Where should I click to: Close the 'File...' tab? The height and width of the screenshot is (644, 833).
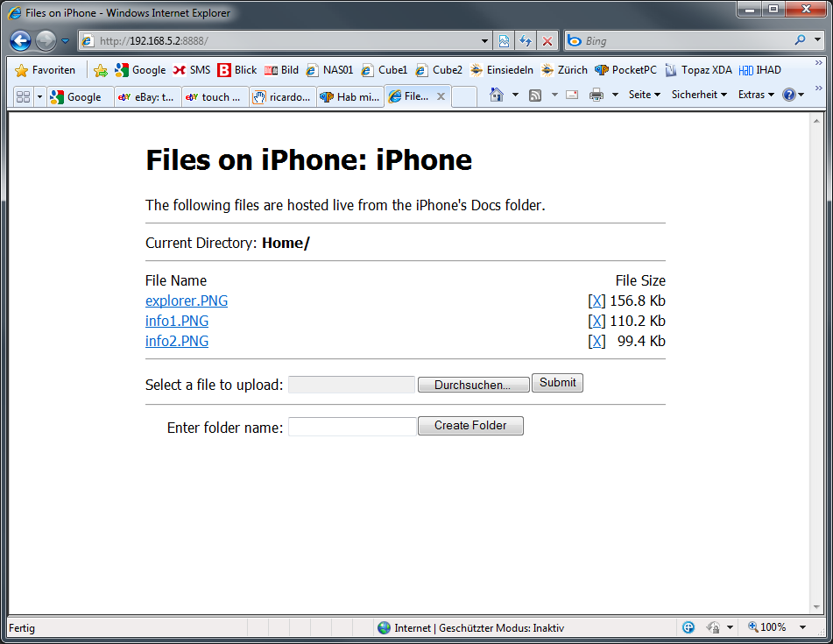tap(441, 96)
